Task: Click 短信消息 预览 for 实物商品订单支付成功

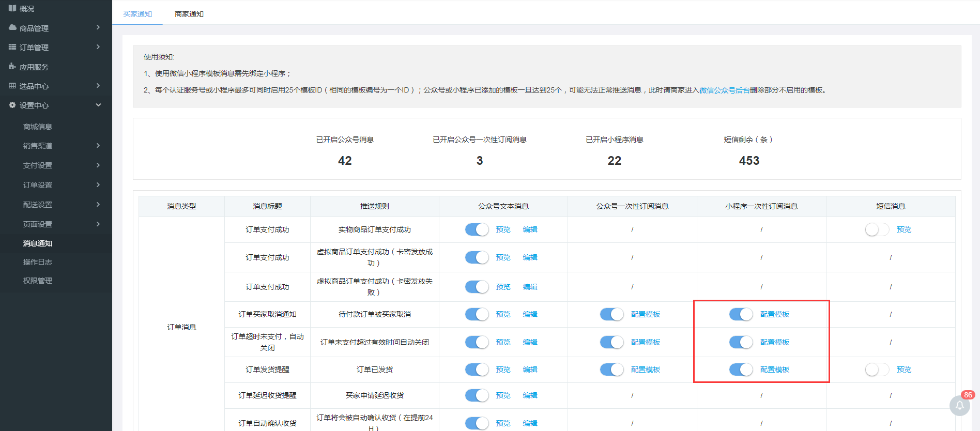Action: pyautogui.click(x=904, y=229)
